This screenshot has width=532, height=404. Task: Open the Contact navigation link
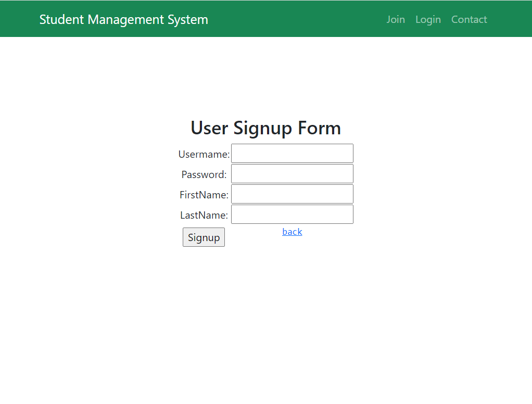(469, 19)
